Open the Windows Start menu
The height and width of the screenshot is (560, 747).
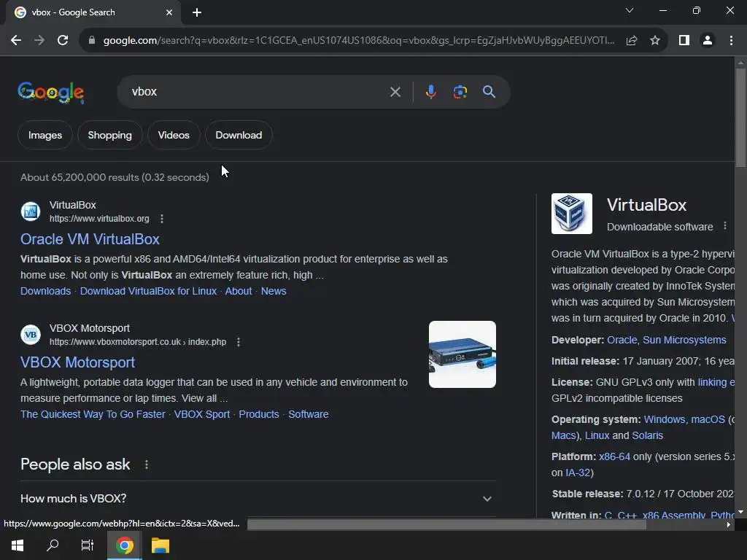click(x=18, y=545)
